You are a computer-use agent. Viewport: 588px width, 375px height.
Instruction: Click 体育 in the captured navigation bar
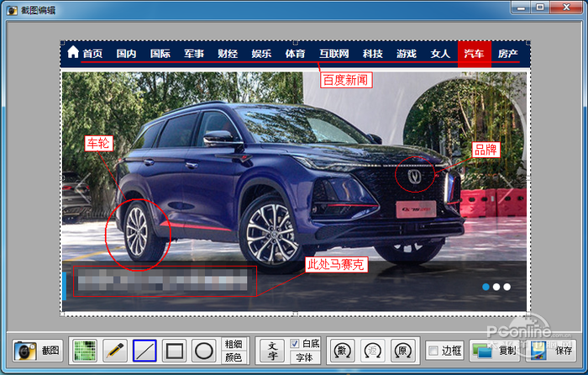pyautogui.click(x=295, y=54)
